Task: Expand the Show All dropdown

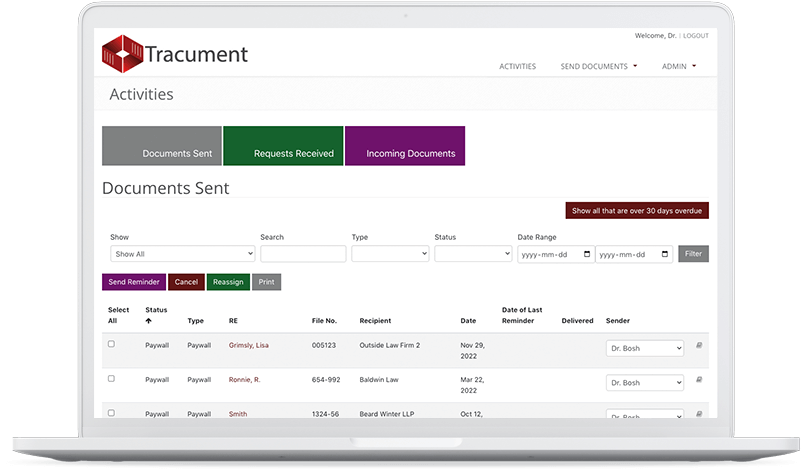Action: point(182,254)
